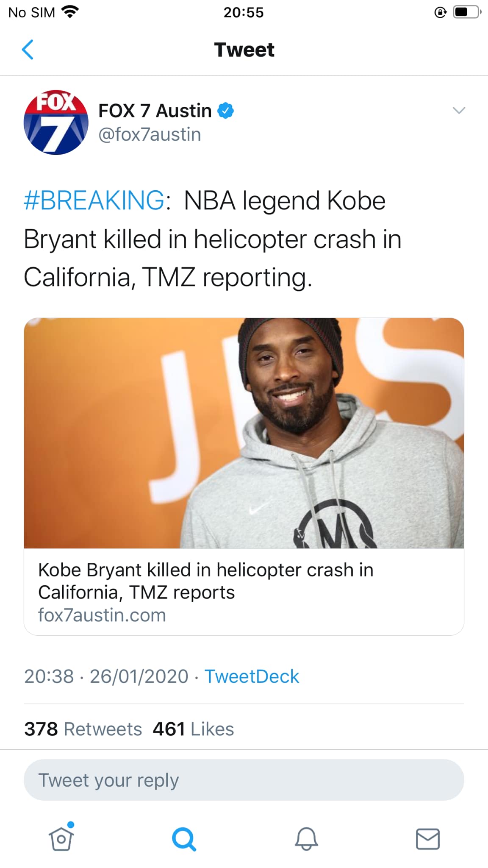Expand the tweet options chevron
This screenshot has height=868, width=488.
(x=459, y=111)
